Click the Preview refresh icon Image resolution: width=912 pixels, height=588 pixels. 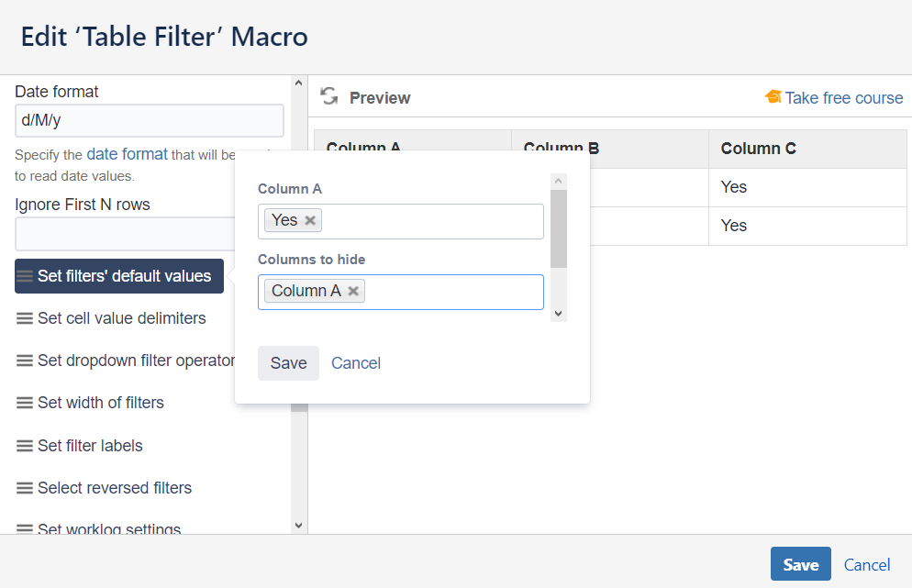pyautogui.click(x=329, y=96)
